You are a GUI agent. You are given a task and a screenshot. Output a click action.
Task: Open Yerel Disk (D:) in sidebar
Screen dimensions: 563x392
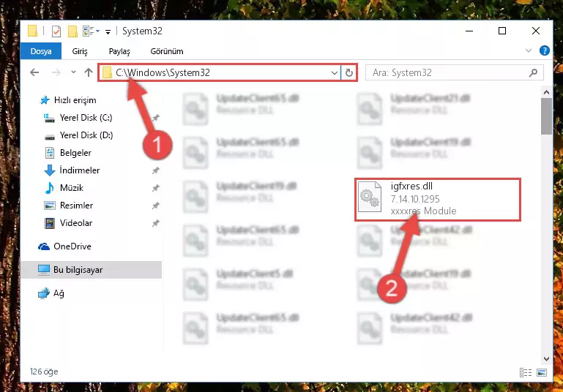pyautogui.click(x=86, y=135)
